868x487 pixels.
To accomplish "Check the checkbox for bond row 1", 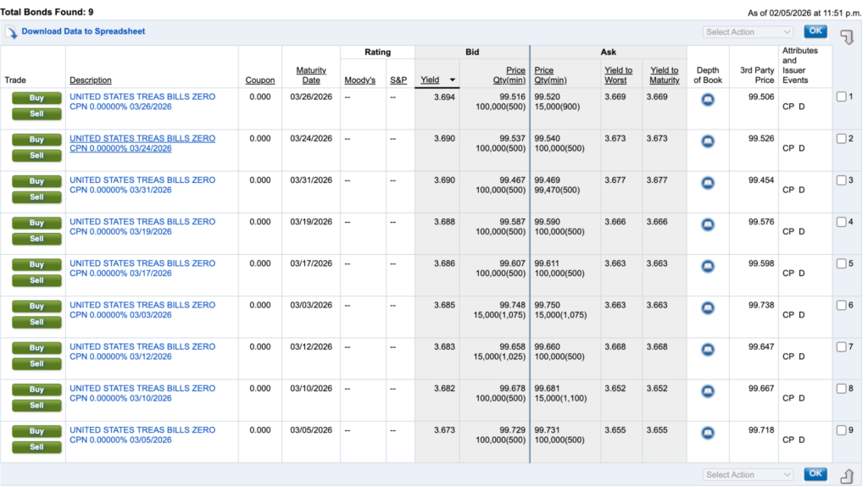I will point(841,97).
